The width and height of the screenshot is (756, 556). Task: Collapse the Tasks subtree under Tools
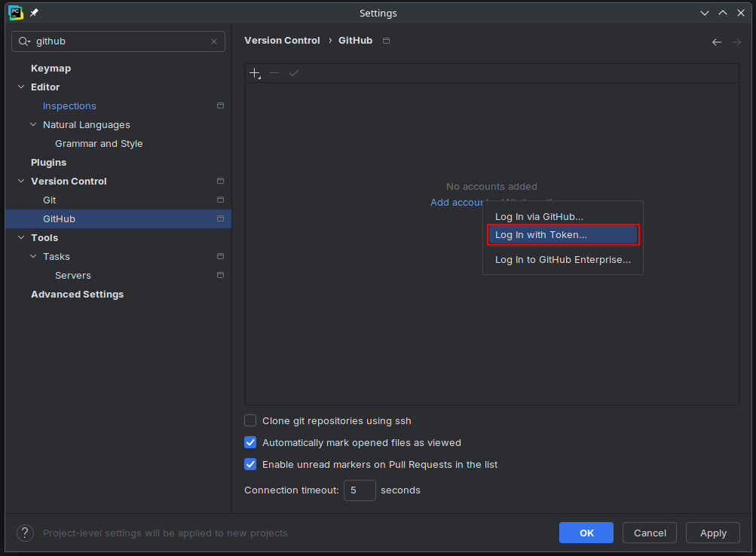point(33,256)
